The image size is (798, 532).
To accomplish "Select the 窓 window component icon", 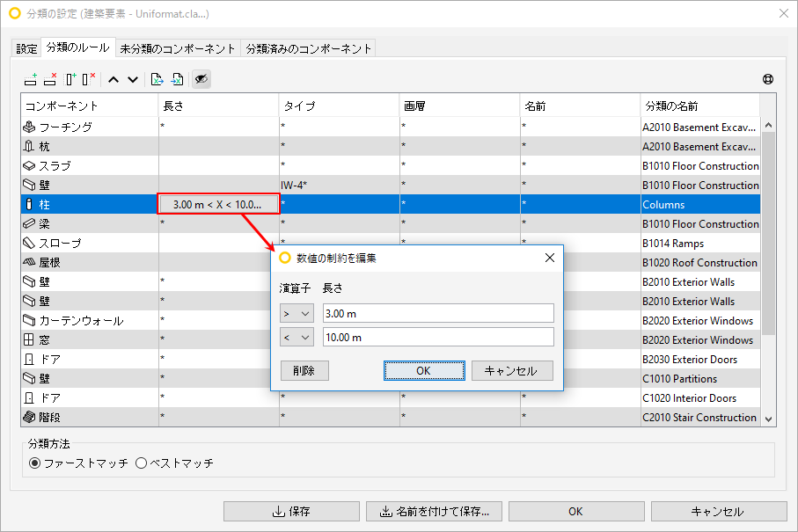I will 29,339.
